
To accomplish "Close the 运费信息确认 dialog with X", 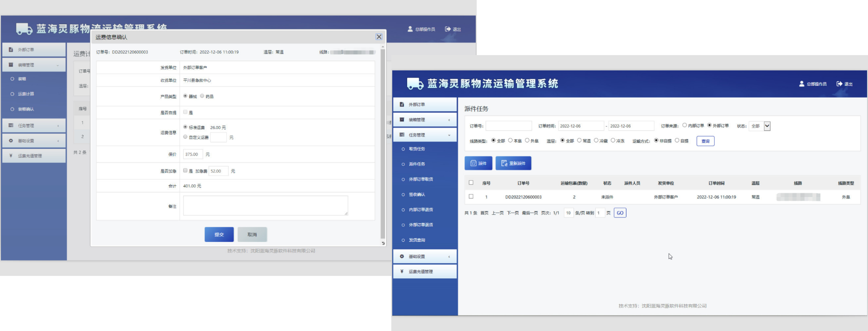I will coord(379,37).
